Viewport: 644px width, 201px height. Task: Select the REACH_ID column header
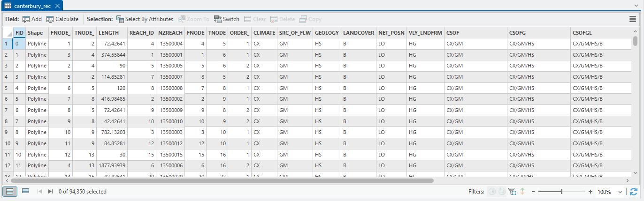point(142,33)
